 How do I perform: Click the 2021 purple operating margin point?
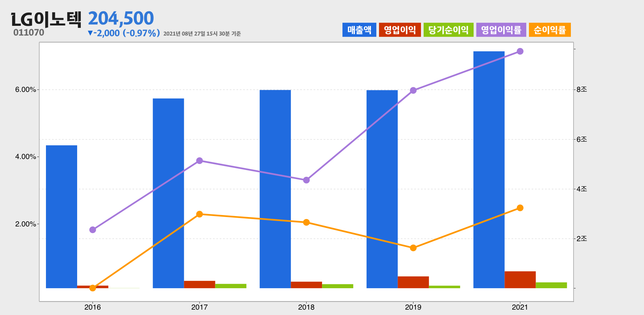(x=520, y=51)
